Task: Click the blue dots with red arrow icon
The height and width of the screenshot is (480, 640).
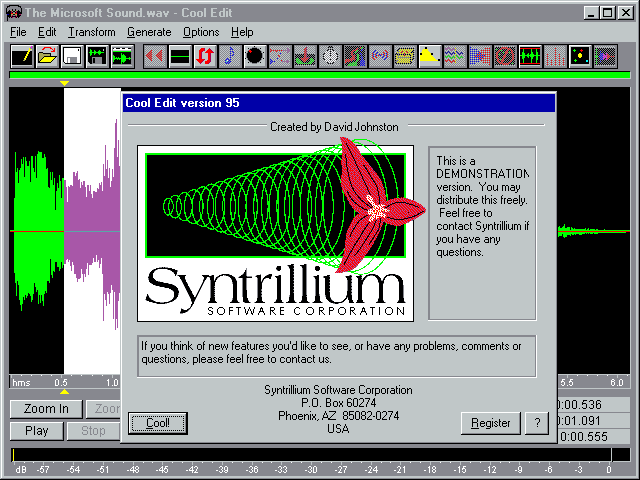Action: click(x=480, y=56)
